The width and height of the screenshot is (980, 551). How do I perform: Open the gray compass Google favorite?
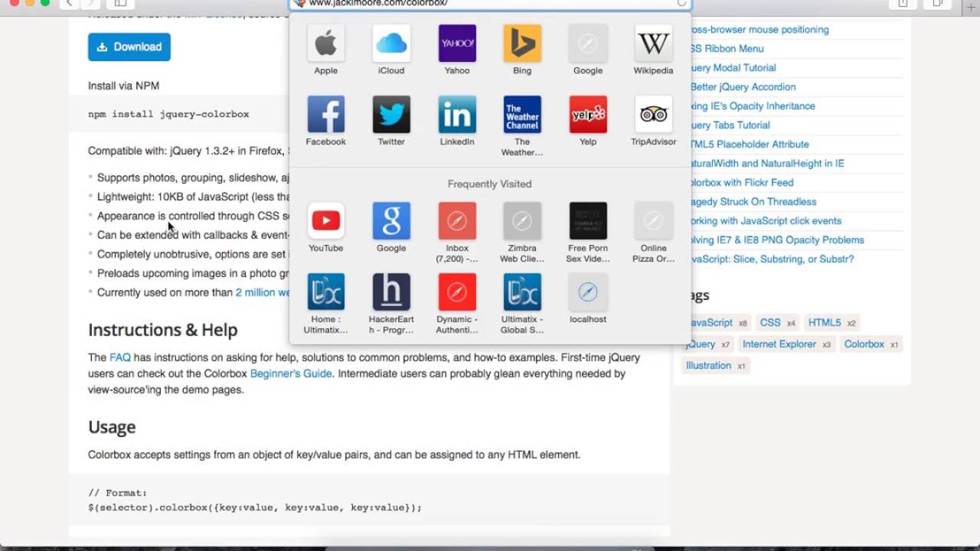588,44
